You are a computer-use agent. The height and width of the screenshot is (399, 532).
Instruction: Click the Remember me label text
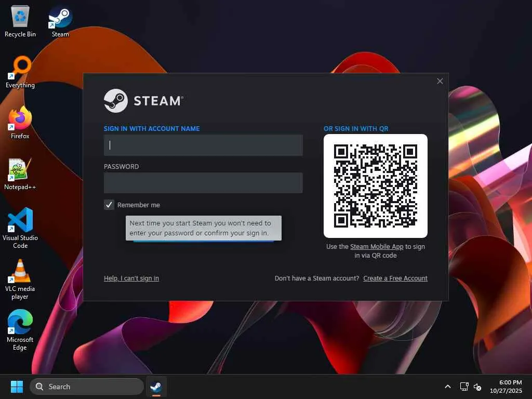pos(138,205)
